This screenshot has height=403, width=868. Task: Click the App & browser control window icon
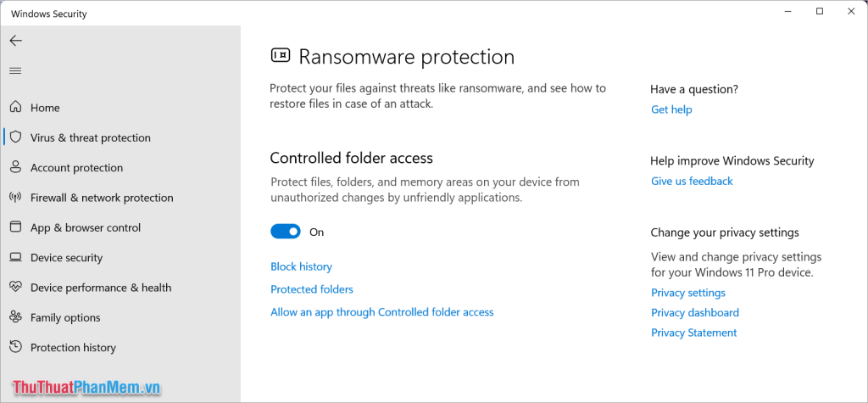[16, 227]
